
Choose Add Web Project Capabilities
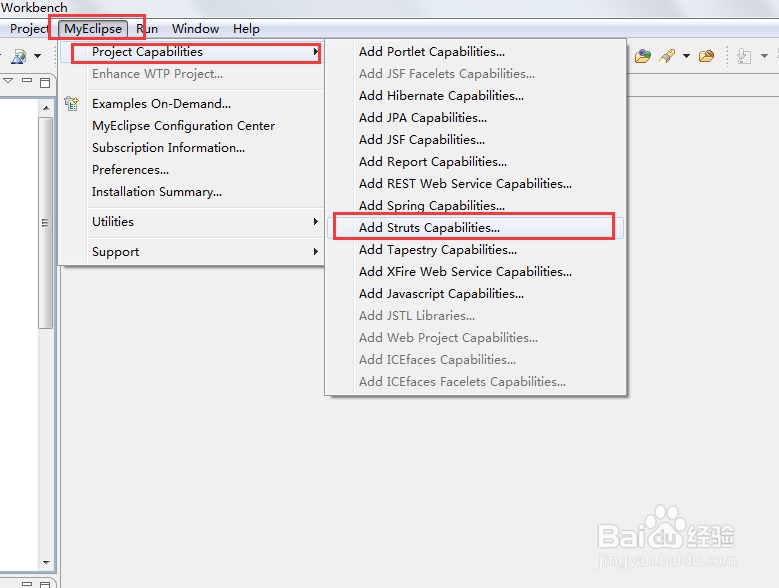point(475,338)
